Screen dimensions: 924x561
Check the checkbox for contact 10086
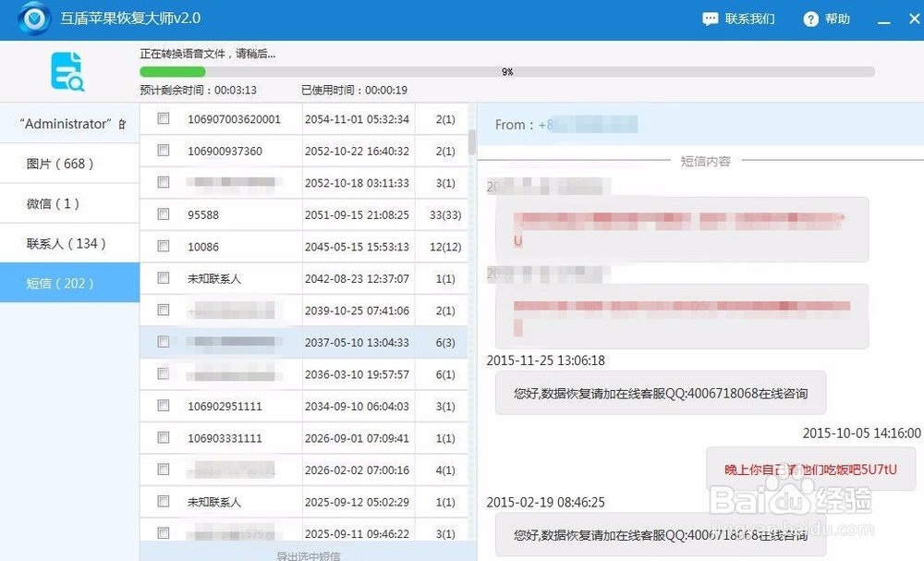tap(163, 246)
